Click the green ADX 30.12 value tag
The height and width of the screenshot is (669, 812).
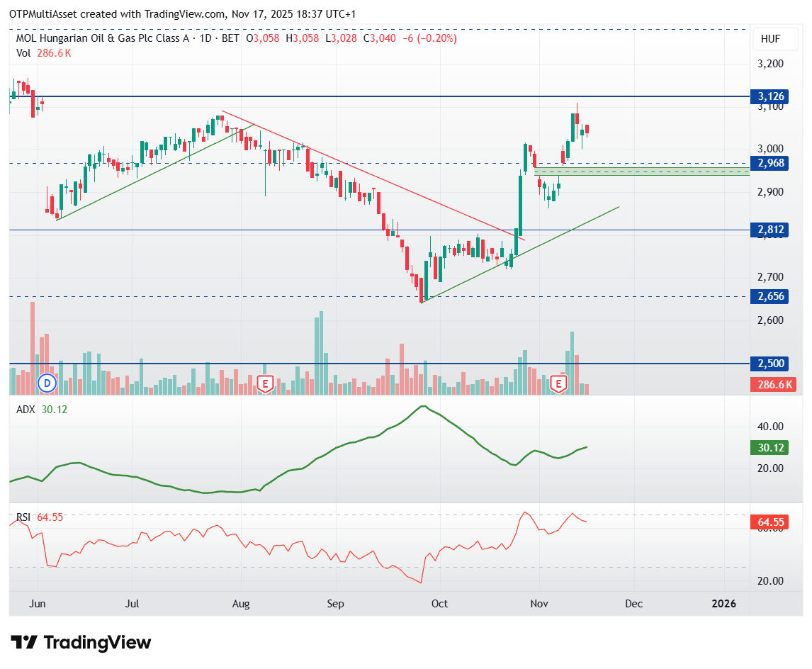[771, 447]
